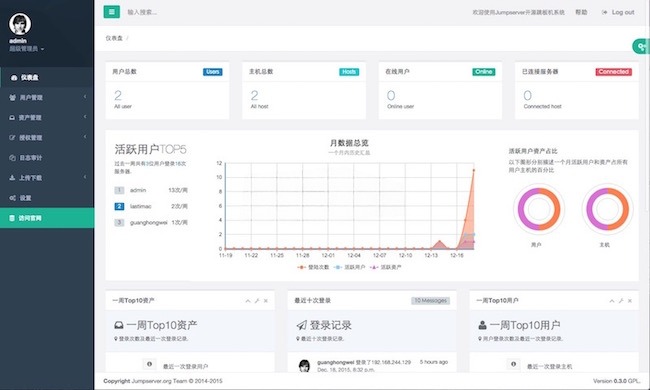Click the 'Version 0.3.0 GPL' footer text

pyautogui.click(x=616, y=381)
